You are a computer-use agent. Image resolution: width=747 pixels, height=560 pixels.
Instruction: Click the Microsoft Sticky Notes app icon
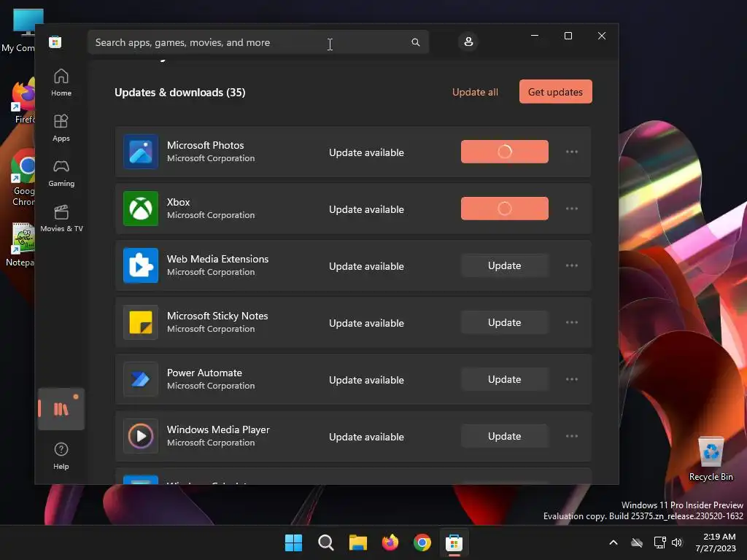(141, 322)
